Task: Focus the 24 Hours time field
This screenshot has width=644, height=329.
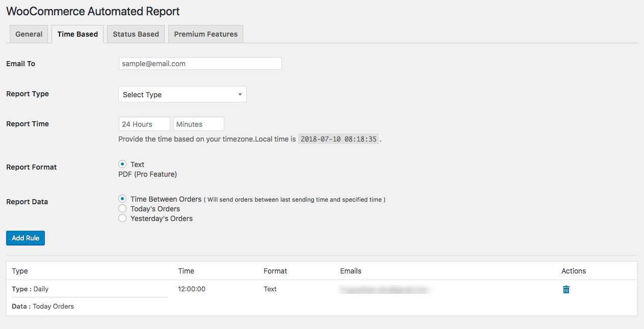Action: (x=144, y=124)
